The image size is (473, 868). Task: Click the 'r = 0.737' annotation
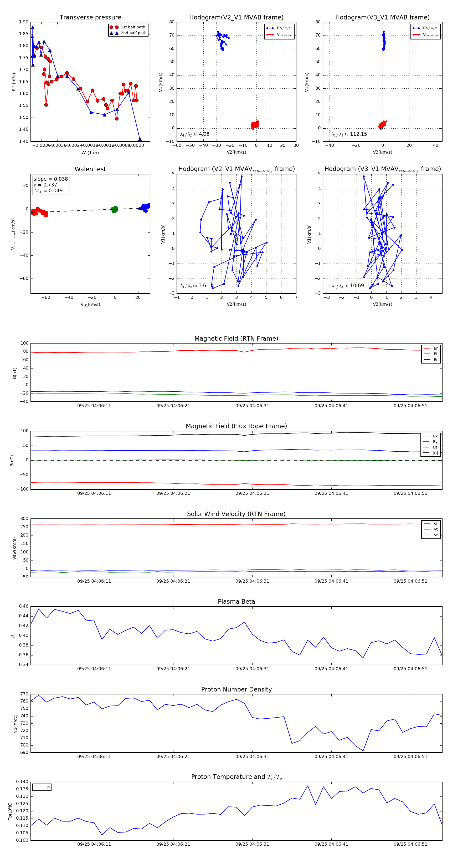coord(45,185)
